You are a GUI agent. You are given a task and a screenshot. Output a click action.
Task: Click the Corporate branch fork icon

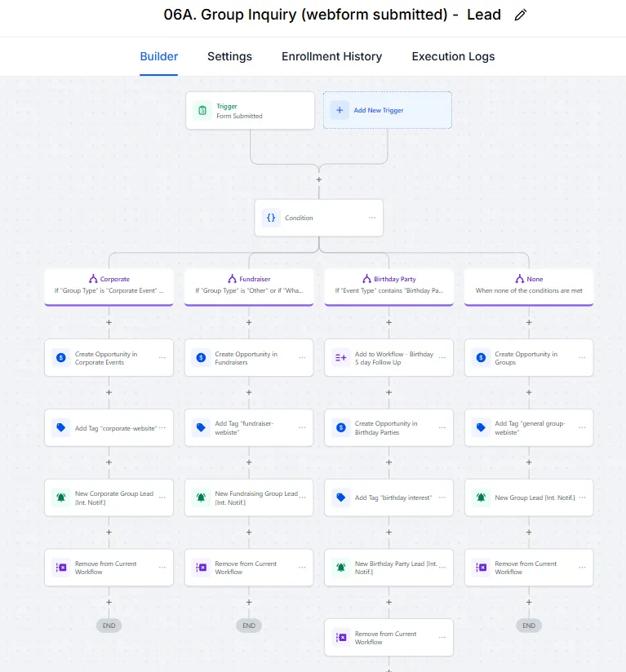[x=93, y=279]
